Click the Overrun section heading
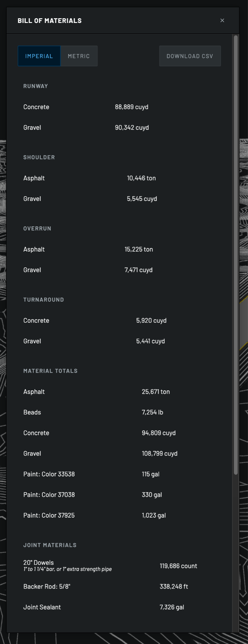Screen dimensions: 248x644 [x=37, y=229]
